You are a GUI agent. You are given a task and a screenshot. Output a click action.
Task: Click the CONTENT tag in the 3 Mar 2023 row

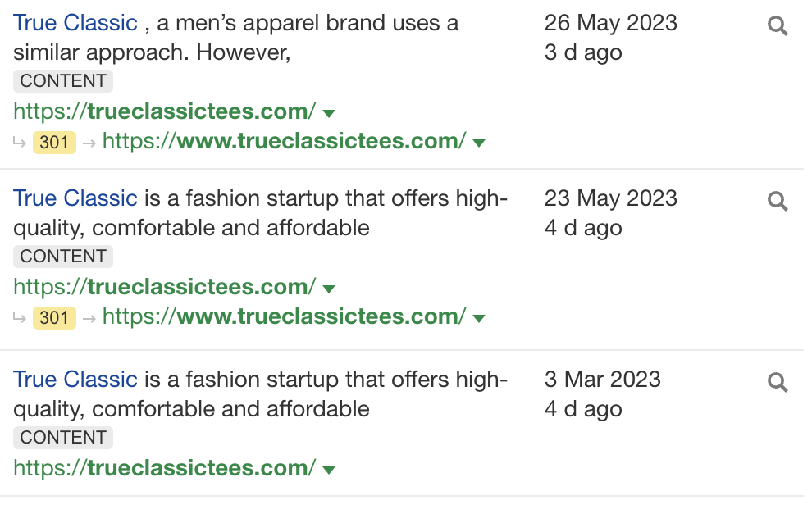point(63,438)
